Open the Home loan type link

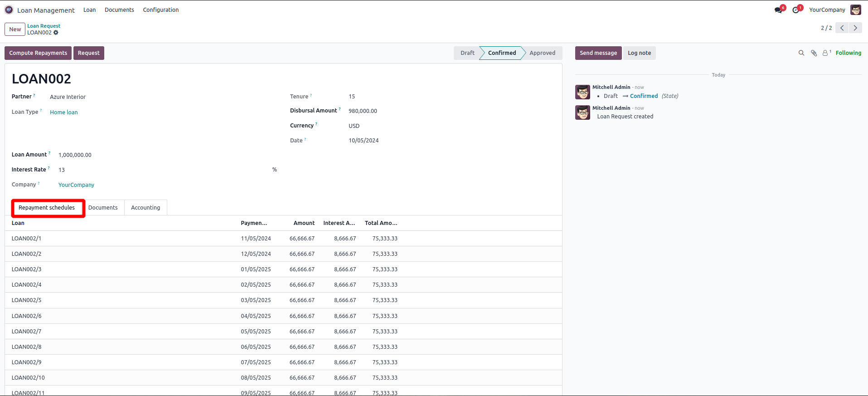tap(64, 112)
